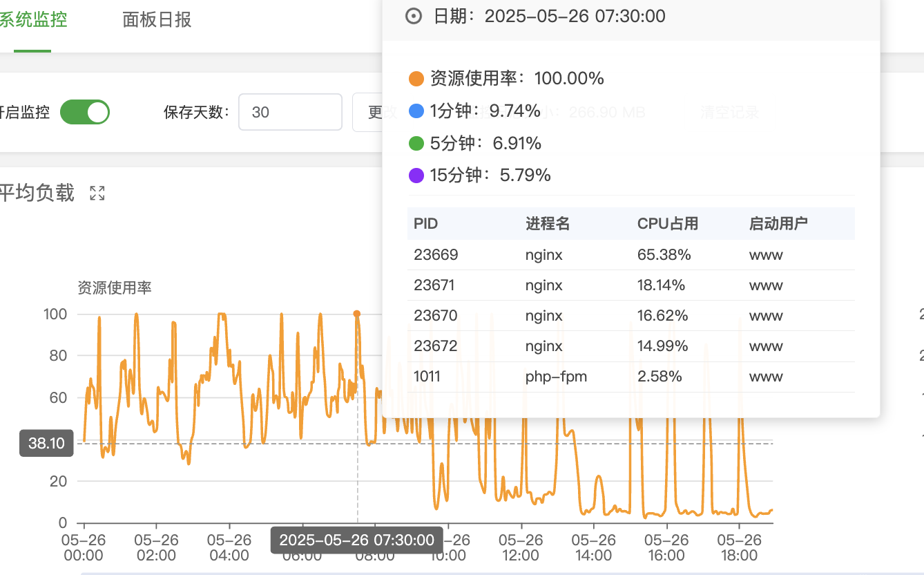The width and height of the screenshot is (924, 575).
Task: Click the PID column header
Action: pos(426,223)
